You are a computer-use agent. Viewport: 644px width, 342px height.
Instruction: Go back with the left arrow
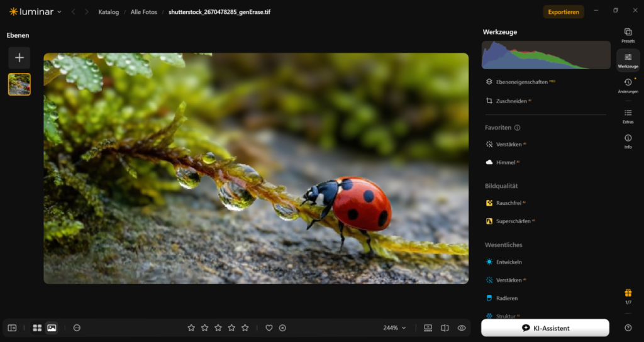tap(74, 12)
